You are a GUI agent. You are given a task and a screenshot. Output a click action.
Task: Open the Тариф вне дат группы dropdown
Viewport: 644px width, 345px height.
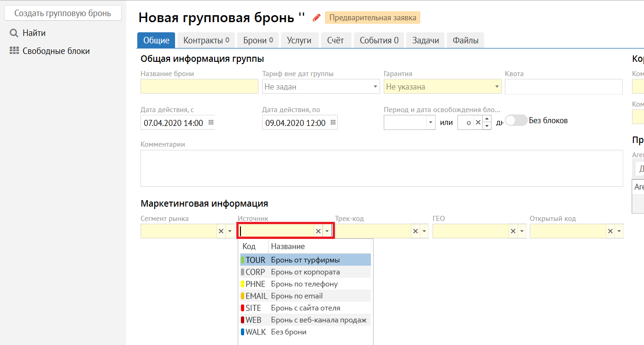tap(375, 87)
